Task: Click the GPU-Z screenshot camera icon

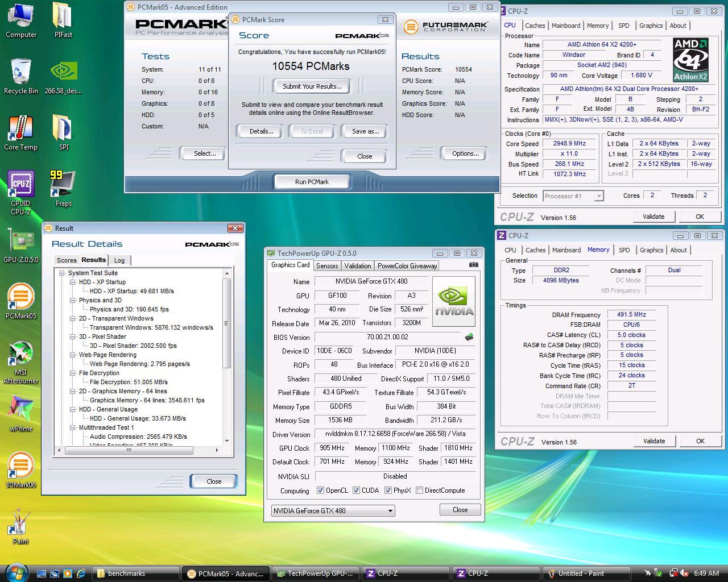Action: [473, 265]
